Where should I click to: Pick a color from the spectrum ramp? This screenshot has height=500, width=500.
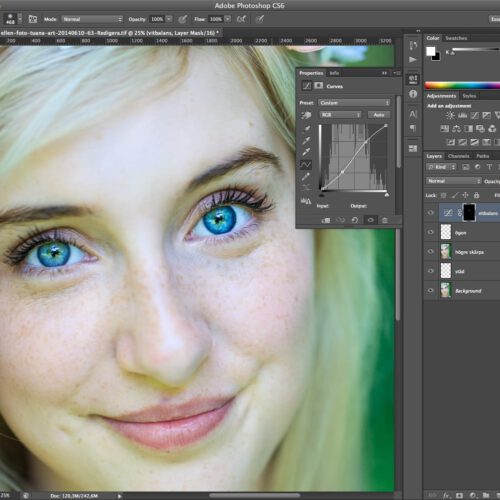point(462,85)
